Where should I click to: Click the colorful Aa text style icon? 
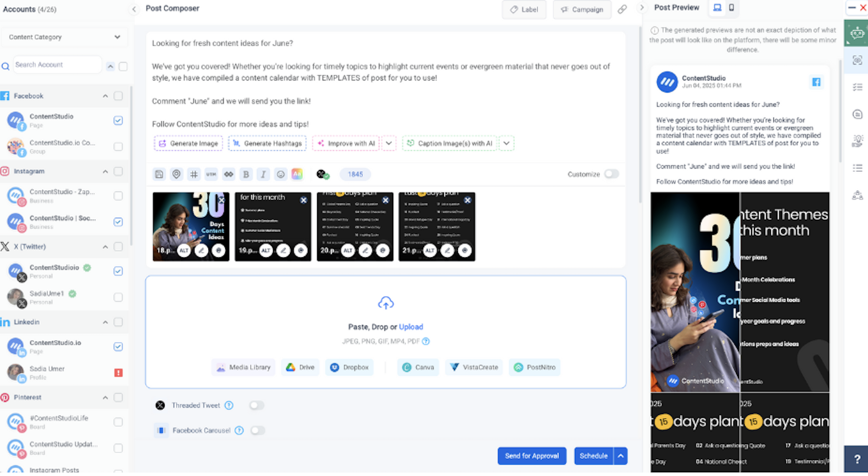click(x=297, y=174)
